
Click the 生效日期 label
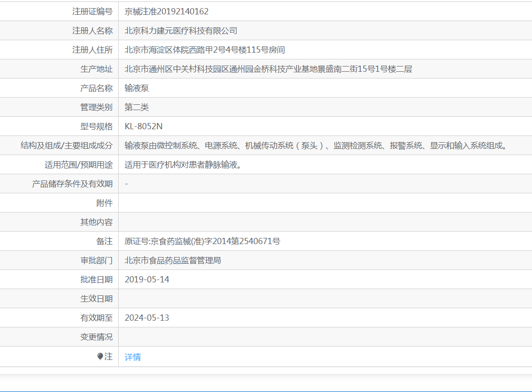(x=96, y=299)
